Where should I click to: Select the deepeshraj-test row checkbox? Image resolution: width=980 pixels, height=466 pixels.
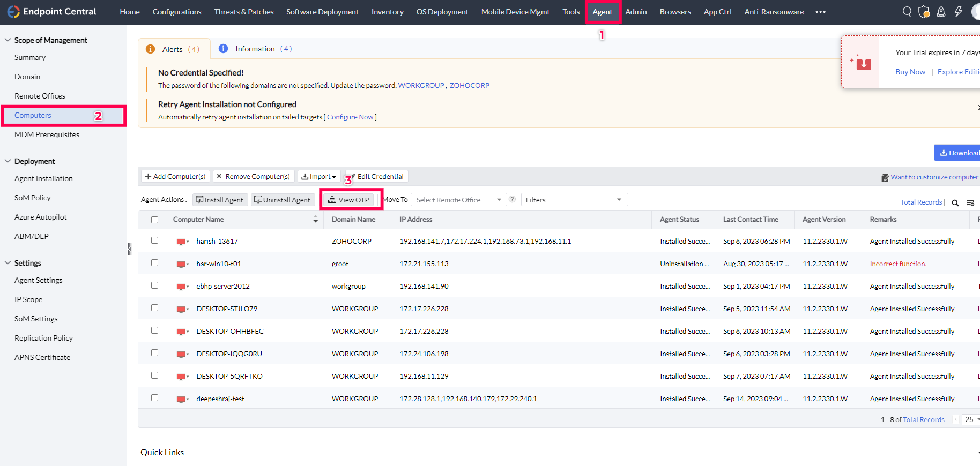[x=155, y=398]
